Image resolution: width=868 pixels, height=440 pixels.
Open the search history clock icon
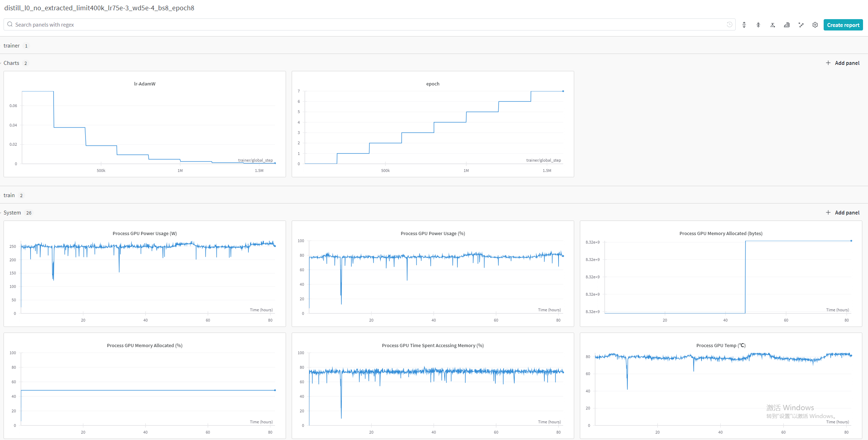point(729,24)
